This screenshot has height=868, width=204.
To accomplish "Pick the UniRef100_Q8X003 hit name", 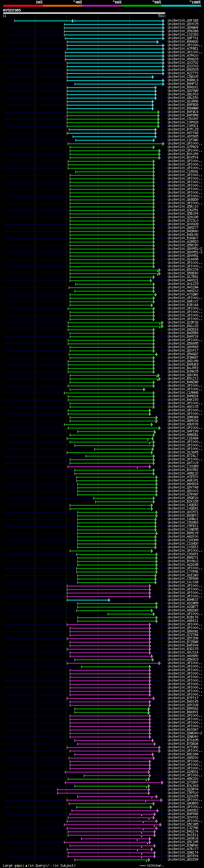I will click(183, 491).
